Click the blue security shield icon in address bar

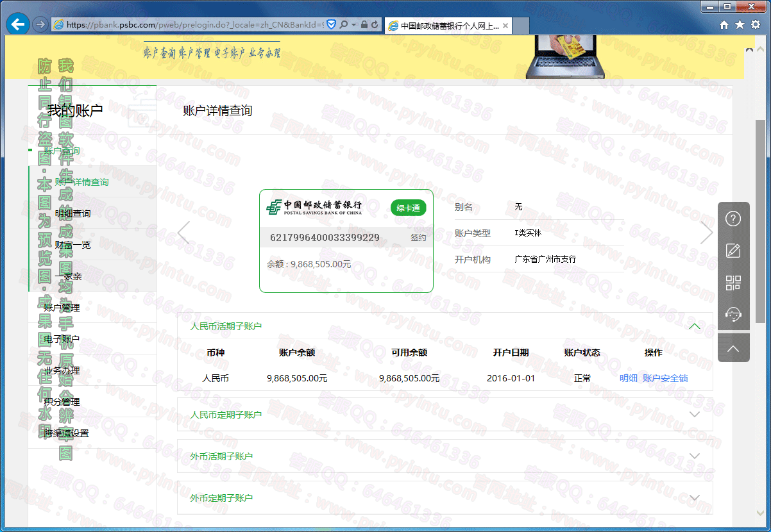click(332, 25)
